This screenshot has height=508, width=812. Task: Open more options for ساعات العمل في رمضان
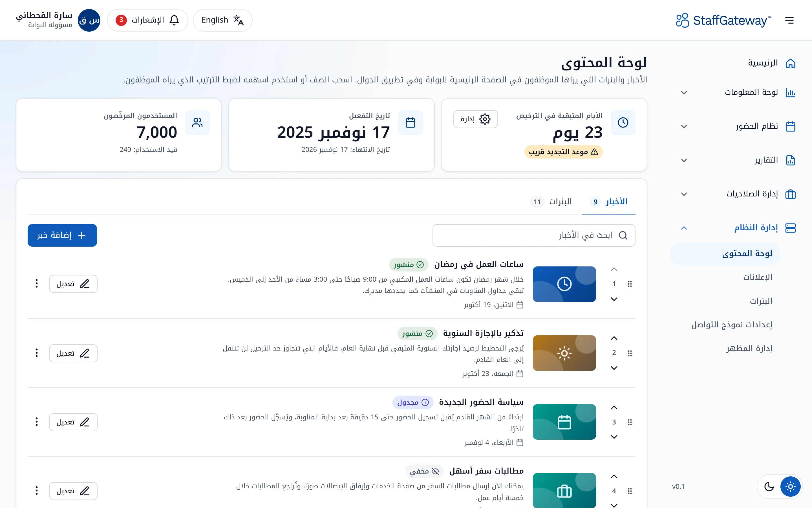[x=37, y=284]
